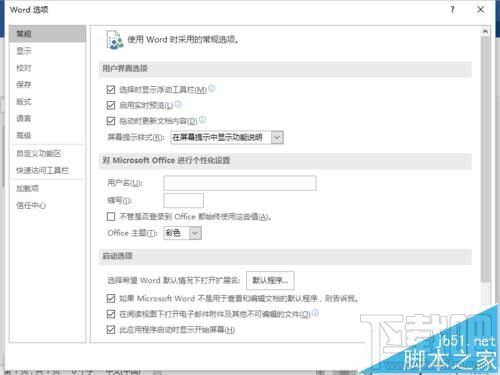500x375 pixels.
Task: Toggle 此应用程序启动时显示开始屏幕 checkbox
Action: point(111,330)
